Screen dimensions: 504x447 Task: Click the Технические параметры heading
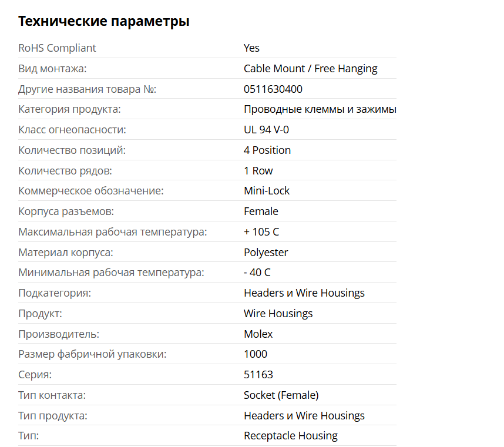pyautogui.click(x=104, y=21)
